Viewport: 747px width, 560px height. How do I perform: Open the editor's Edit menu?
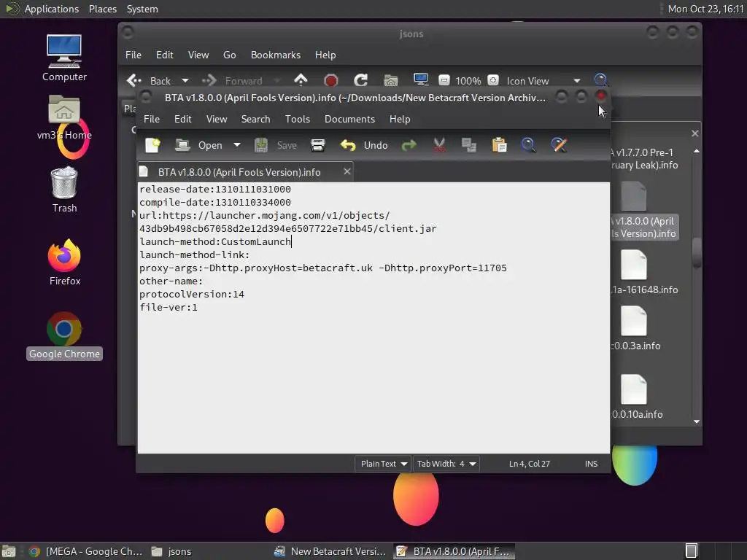(182, 119)
